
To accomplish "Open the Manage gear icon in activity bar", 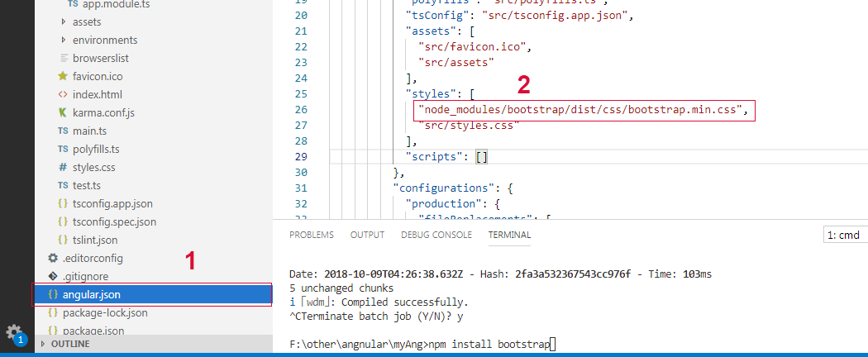I will point(13,332).
